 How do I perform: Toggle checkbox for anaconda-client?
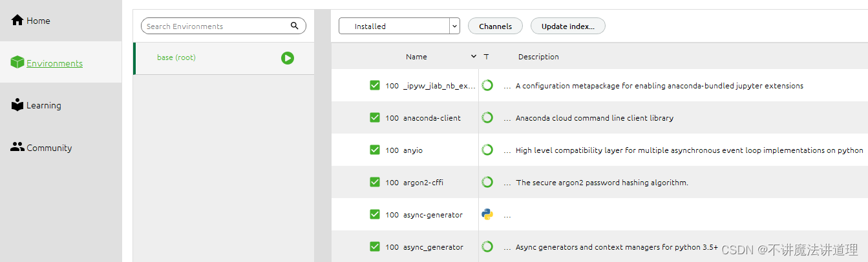click(x=375, y=117)
